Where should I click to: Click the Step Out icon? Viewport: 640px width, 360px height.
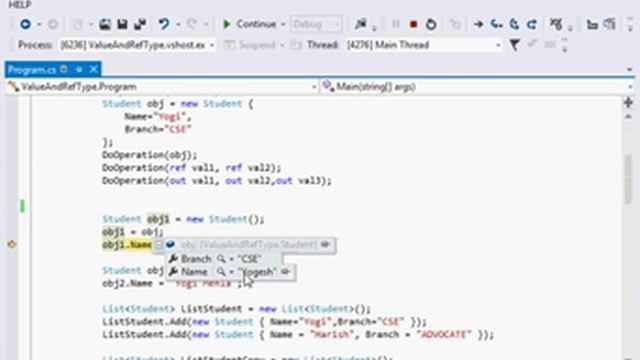(531, 24)
